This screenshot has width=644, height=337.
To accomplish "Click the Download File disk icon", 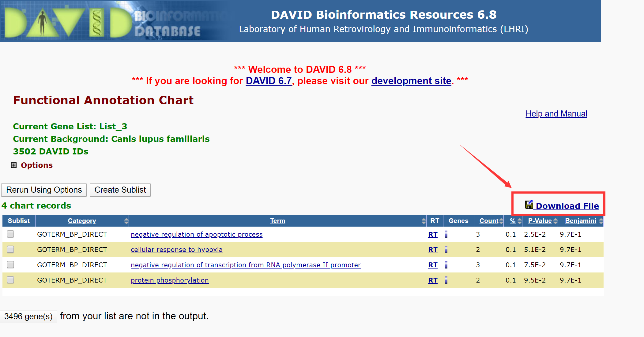I will (x=529, y=205).
